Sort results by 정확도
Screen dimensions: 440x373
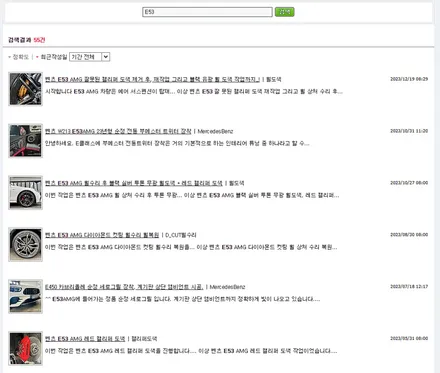click(21, 57)
